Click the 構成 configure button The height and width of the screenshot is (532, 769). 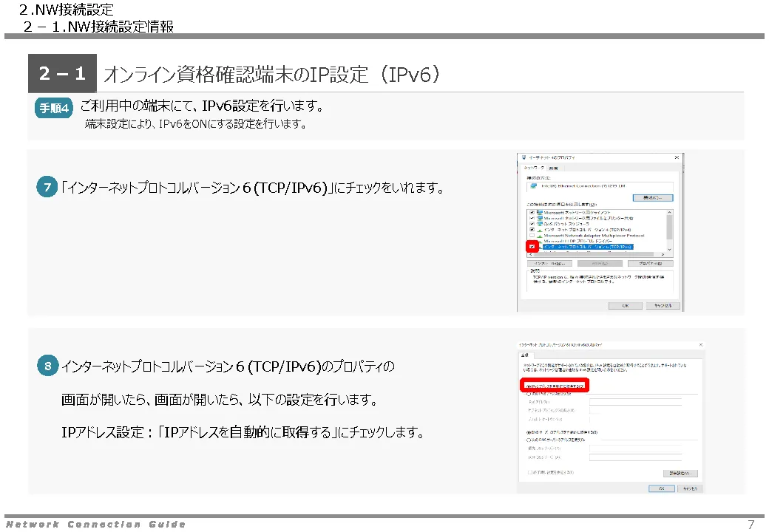pyautogui.click(x=653, y=197)
